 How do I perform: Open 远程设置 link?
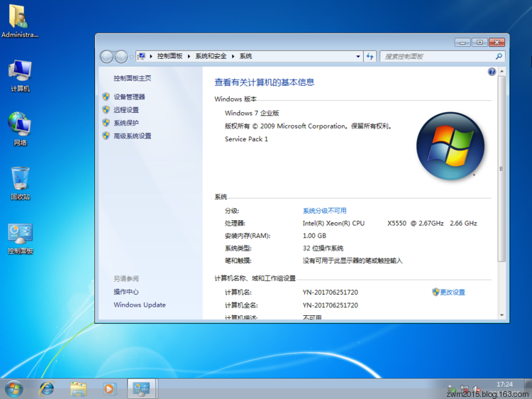pos(126,109)
